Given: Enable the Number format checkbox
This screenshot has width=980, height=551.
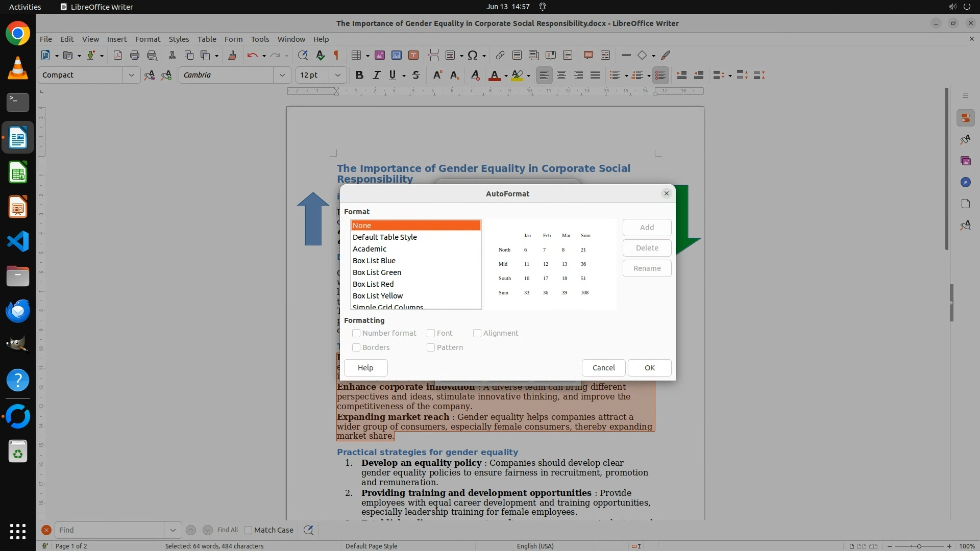Looking at the screenshot, I should [x=356, y=333].
